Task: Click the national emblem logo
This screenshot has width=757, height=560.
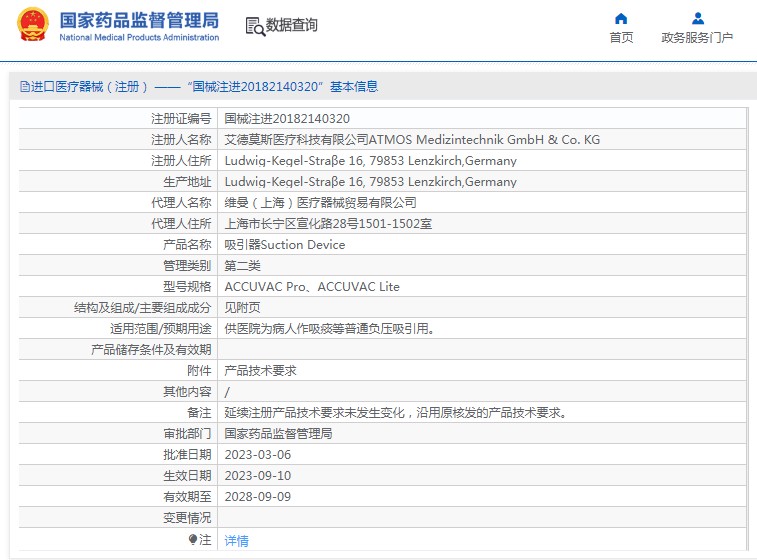Action: tap(33, 25)
